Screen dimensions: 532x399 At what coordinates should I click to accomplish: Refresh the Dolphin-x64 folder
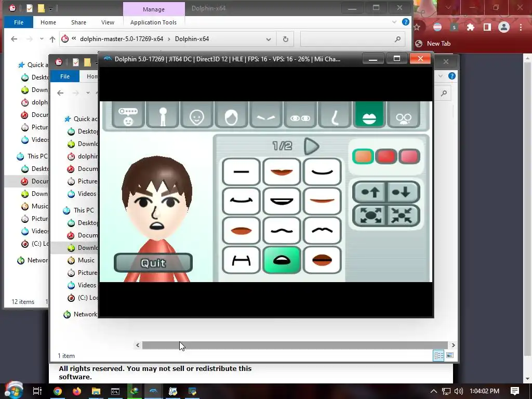[286, 39]
